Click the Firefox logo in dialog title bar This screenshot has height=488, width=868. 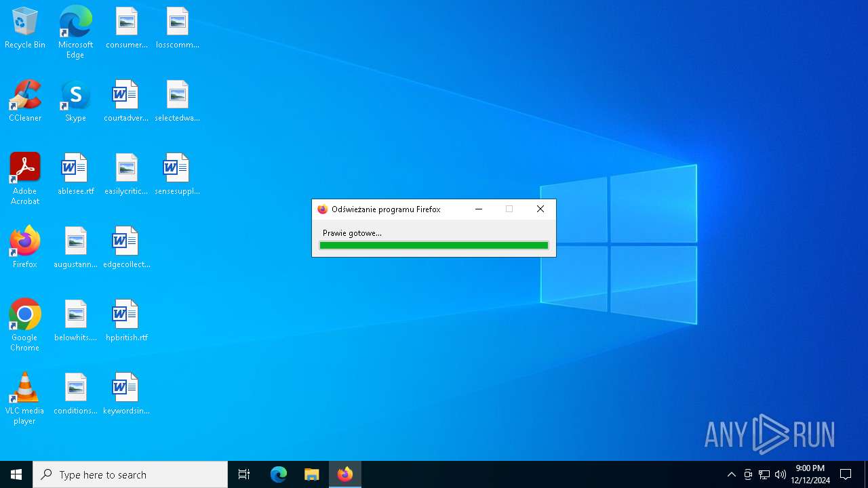point(323,209)
